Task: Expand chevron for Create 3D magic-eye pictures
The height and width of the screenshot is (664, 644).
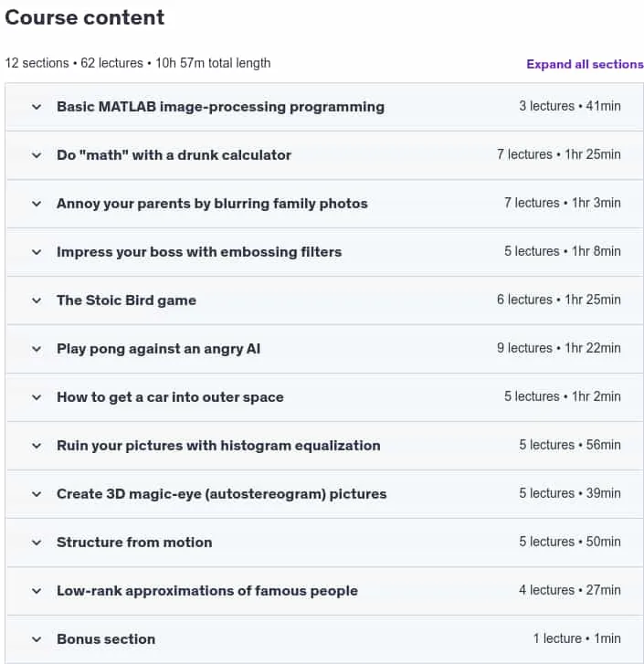Action: click(37, 494)
